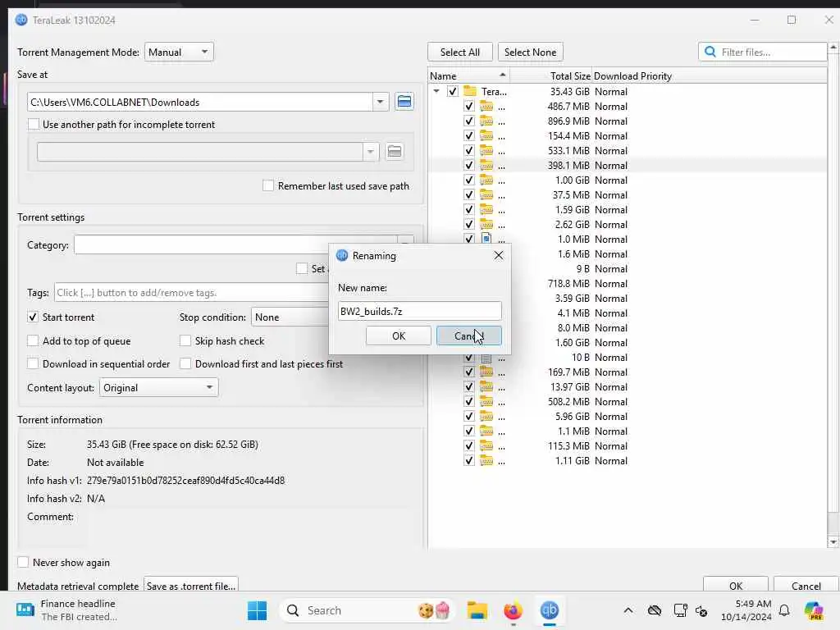Viewport: 840px width, 630px height.
Task: Open File Explorer from the taskbar
Action: pos(477,610)
